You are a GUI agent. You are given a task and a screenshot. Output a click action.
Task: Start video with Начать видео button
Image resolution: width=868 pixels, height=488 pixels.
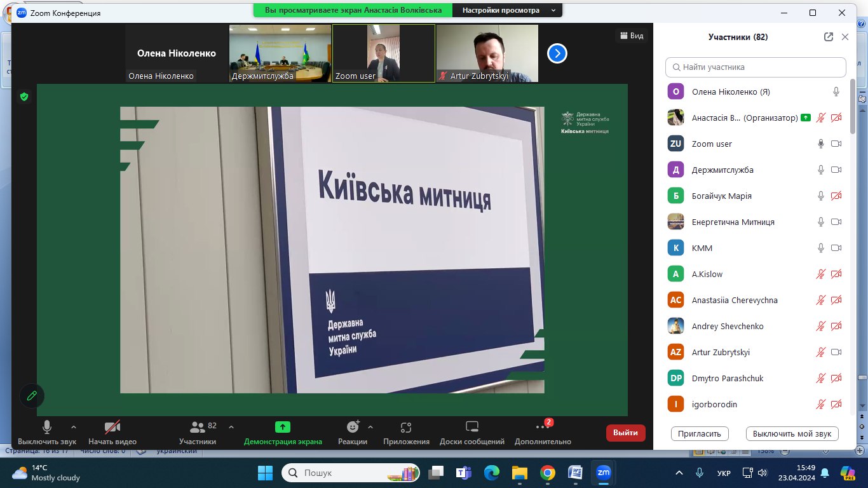(x=112, y=433)
